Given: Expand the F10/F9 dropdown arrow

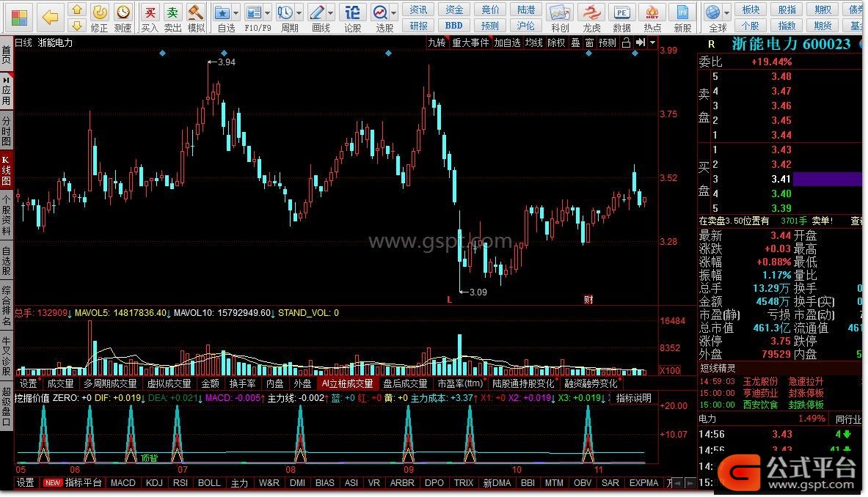Looking at the screenshot, I should point(268,12).
